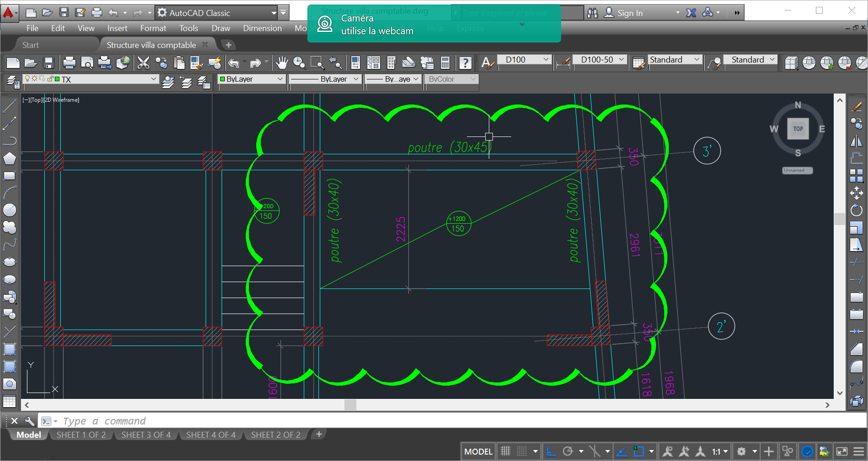Select the Rectangle draw tool
This screenshot has height=461, width=868.
click(x=10, y=176)
